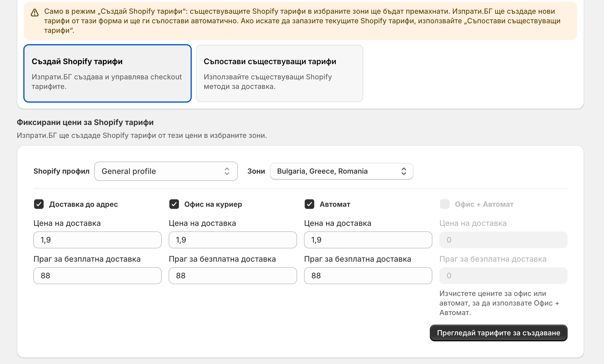Select the „Съпостави съществуващи тарифи“ mode card
The image size is (604, 364).
tap(280, 73)
